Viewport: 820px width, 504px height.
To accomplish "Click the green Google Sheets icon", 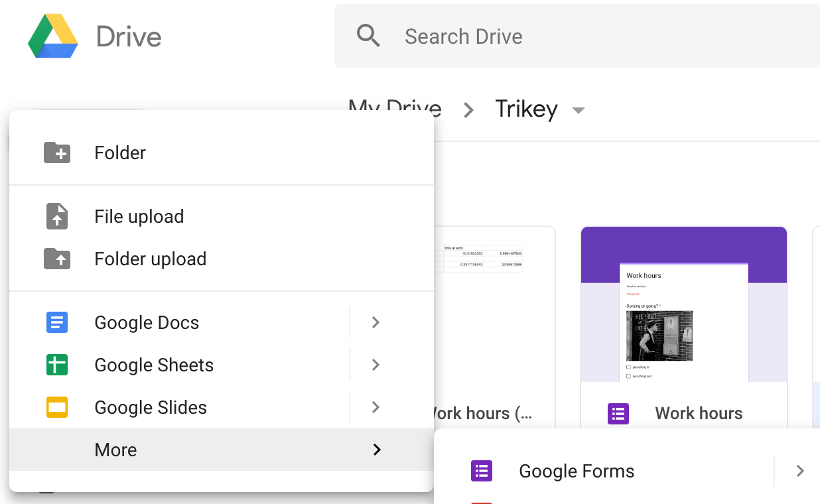I will click(57, 365).
